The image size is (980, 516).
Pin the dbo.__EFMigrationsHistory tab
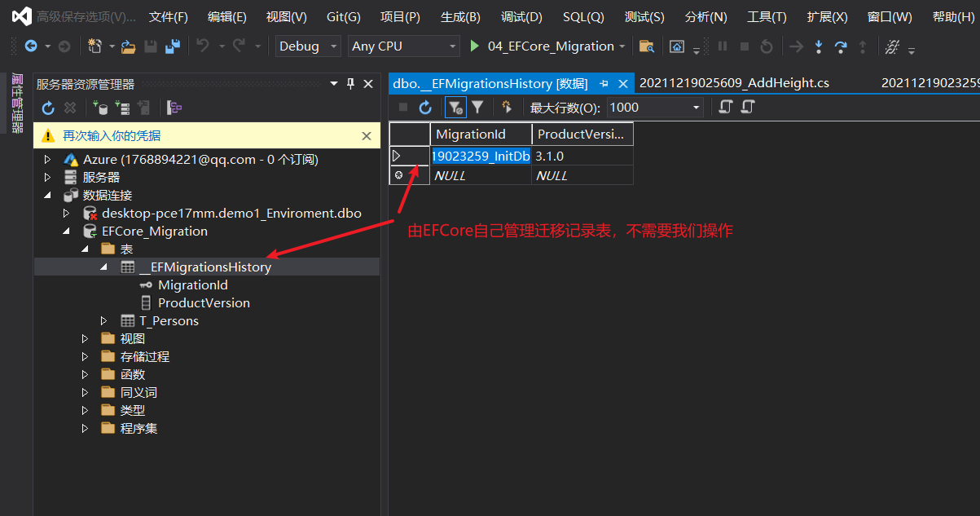point(604,83)
